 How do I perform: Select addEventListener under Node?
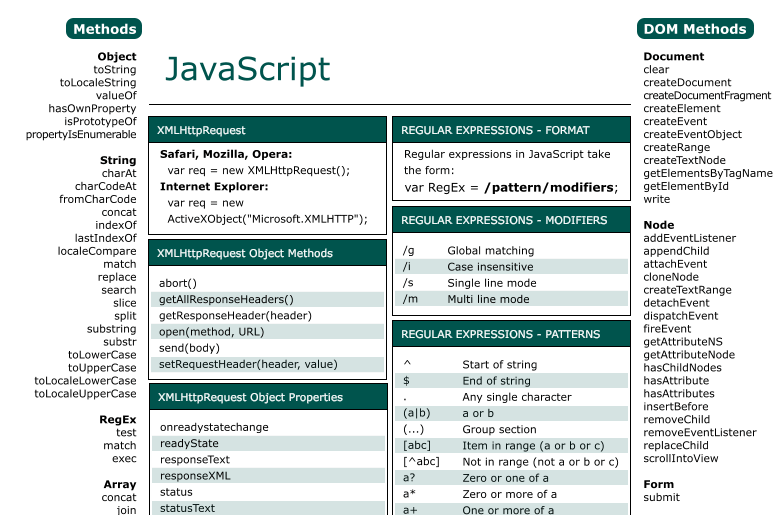click(x=689, y=238)
